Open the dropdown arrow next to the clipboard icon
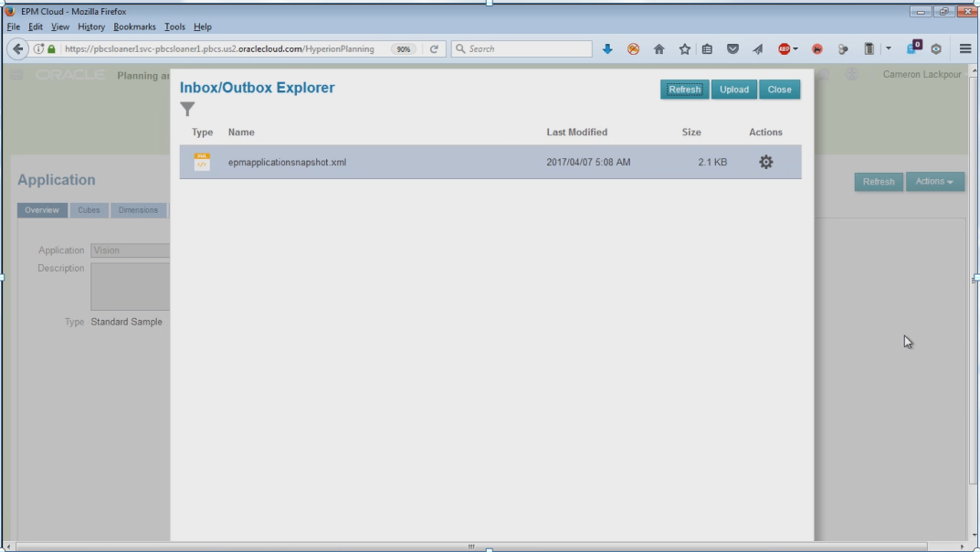 click(888, 48)
